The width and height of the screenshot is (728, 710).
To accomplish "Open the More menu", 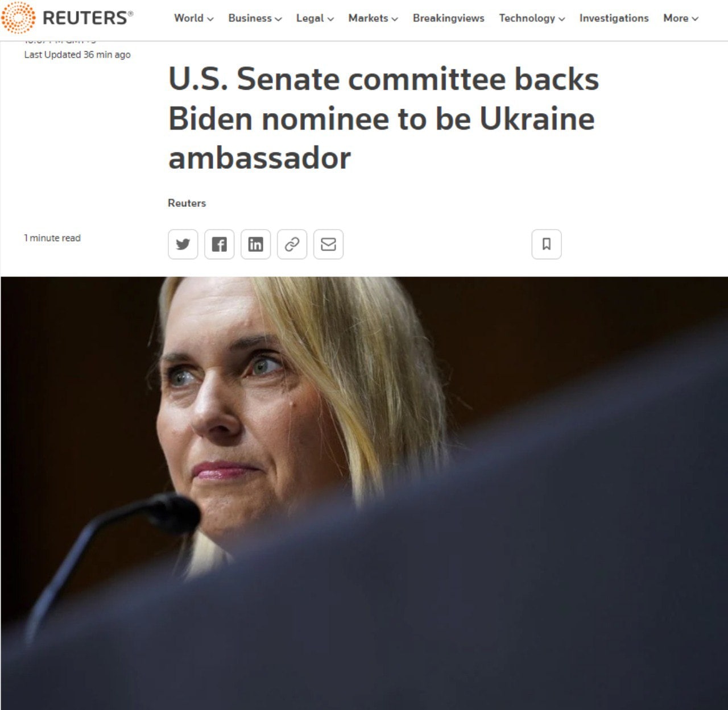I will coord(681,18).
